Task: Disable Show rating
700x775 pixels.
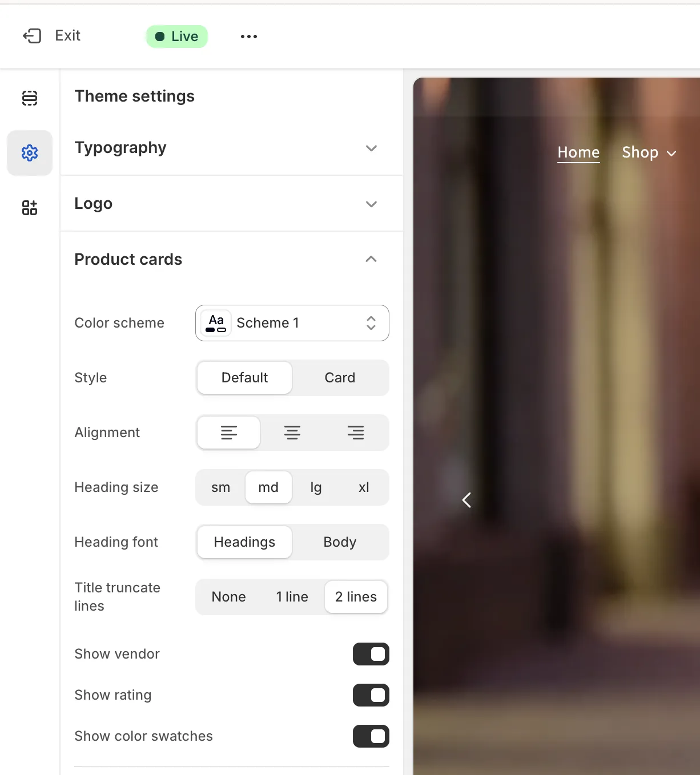Action: [x=371, y=695]
